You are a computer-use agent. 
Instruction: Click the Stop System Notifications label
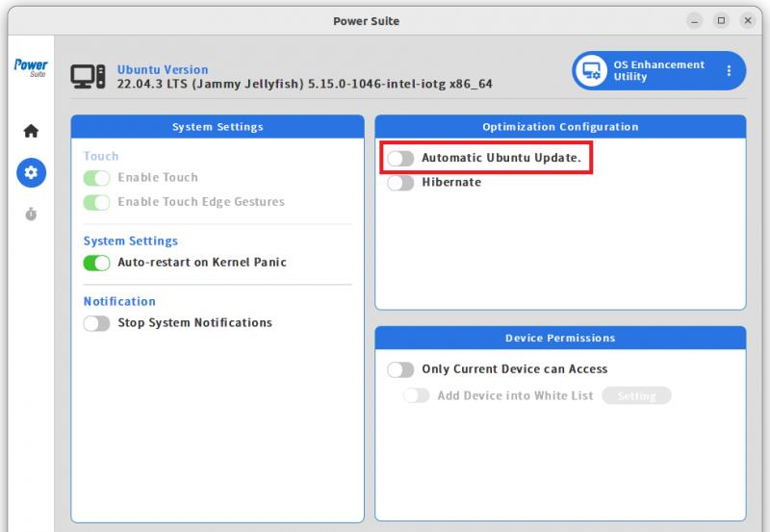coord(194,322)
